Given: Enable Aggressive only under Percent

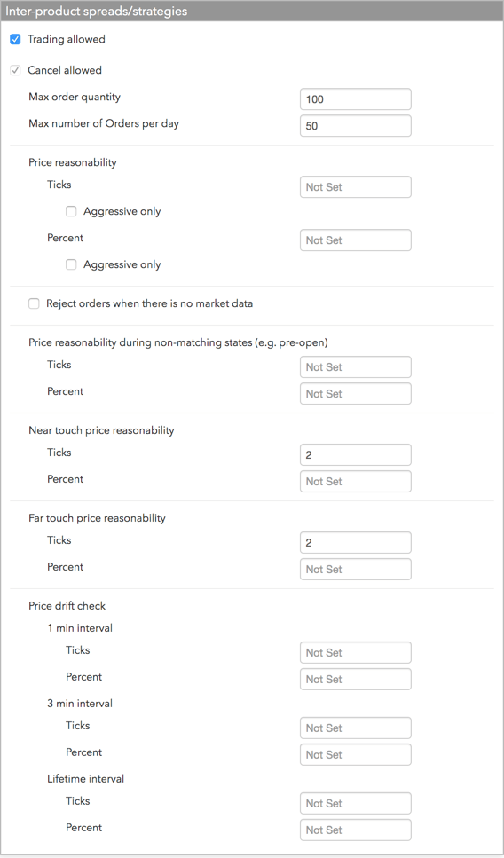Looking at the screenshot, I should pyautogui.click(x=71, y=264).
